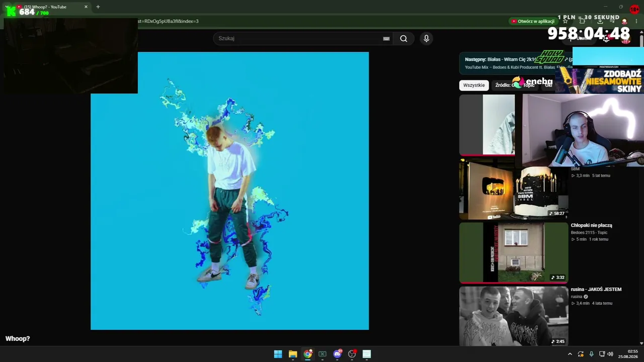Open the on-screen keyboard icon in search box
Screen dimensions: 644x362
(x=386, y=39)
